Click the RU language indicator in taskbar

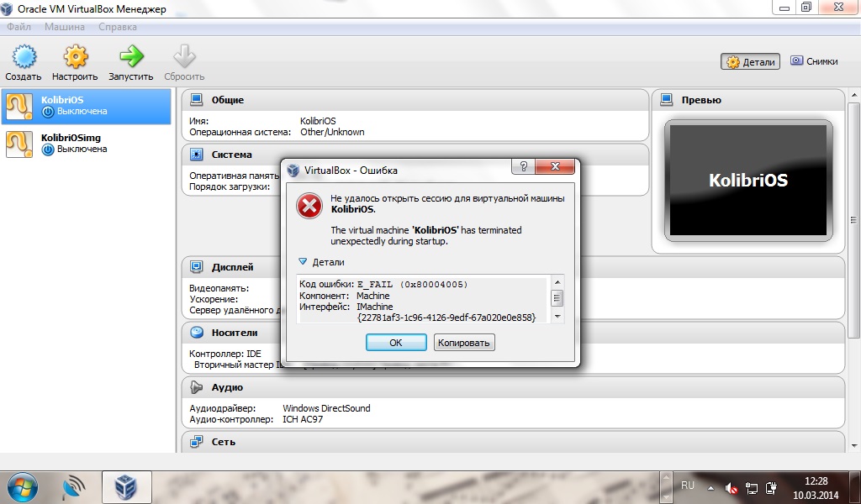pos(688,486)
